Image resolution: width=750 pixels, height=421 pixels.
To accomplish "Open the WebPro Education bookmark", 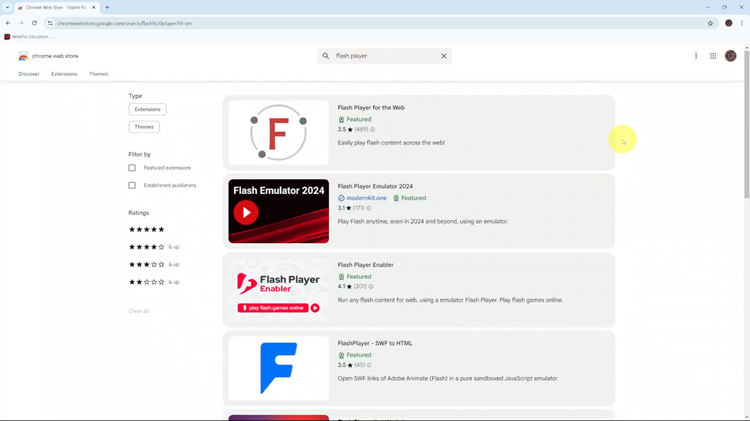I will 29,37.
